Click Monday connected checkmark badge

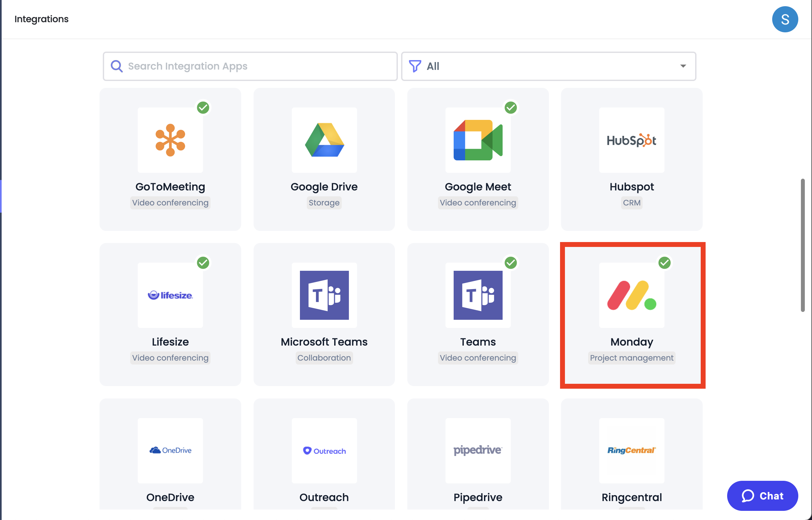(664, 263)
